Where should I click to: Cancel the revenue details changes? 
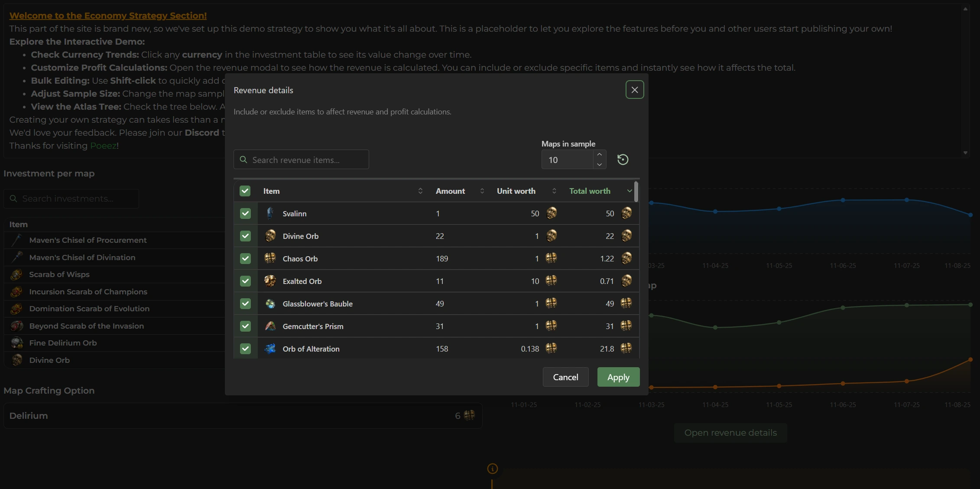coord(565,377)
